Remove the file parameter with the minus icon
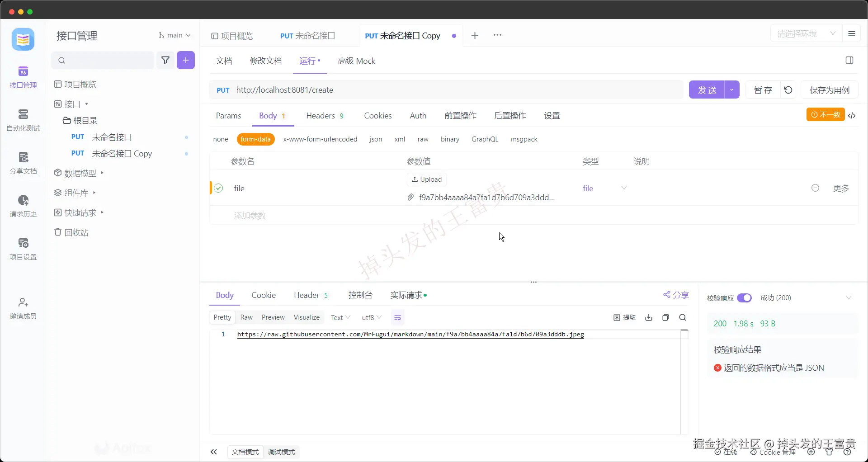The height and width of the screenshot is (462, 868). coord(815,188)
